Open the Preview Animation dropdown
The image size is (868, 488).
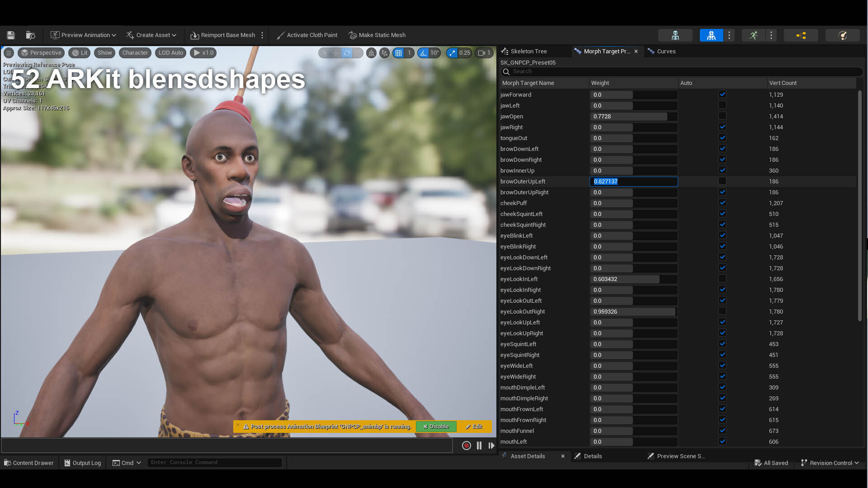(84, 35)
